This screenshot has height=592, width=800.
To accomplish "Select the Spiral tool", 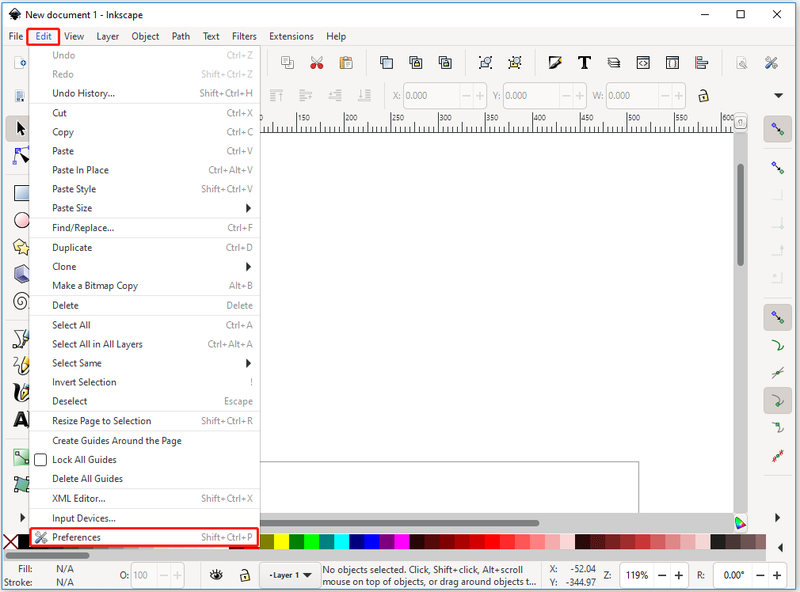I will pos(21,301).
